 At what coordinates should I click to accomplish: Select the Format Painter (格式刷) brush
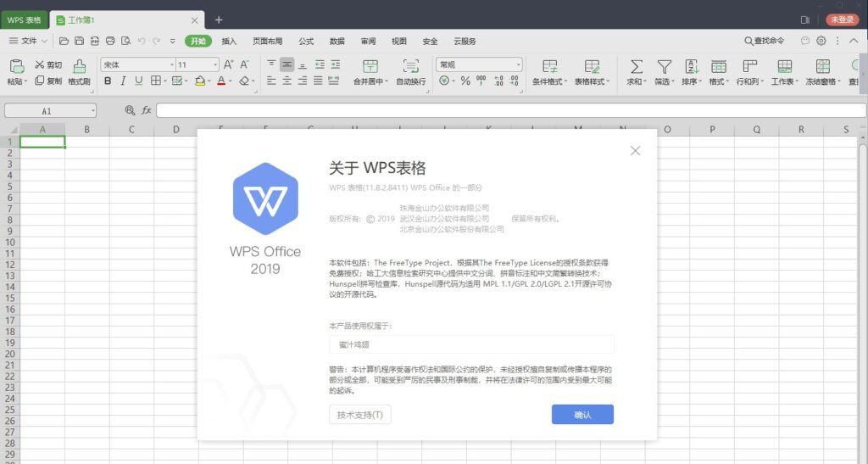click(x=79, y=66)
